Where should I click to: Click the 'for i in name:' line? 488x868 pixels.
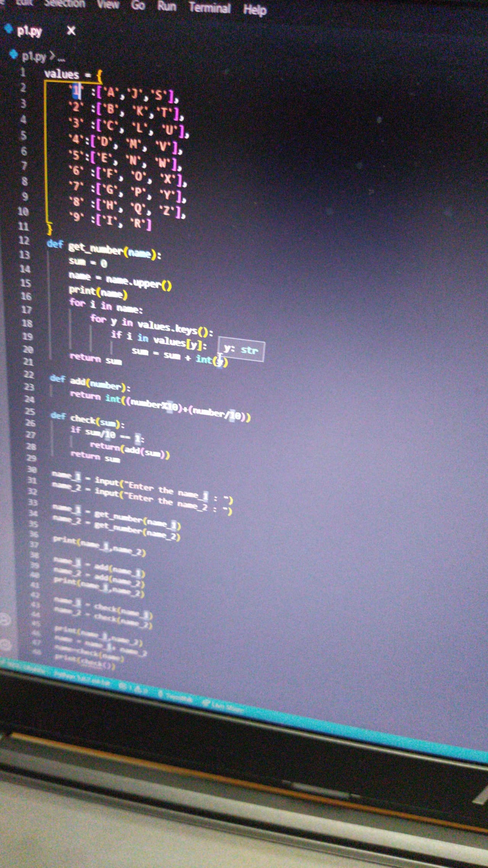(106, 305)
